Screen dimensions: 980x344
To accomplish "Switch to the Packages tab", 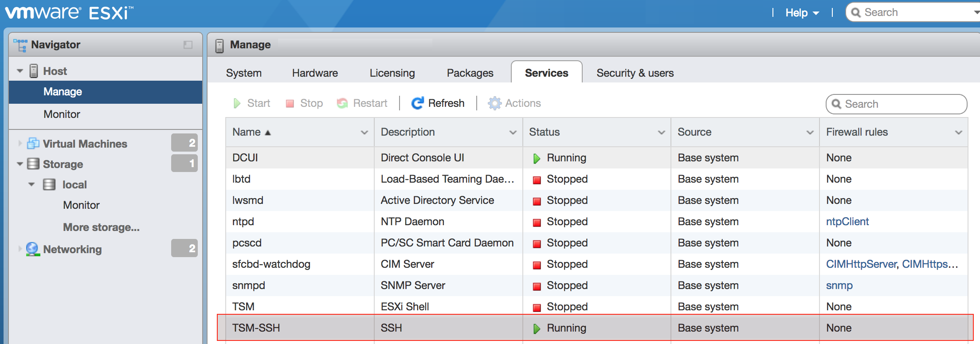I will point(470,73).
